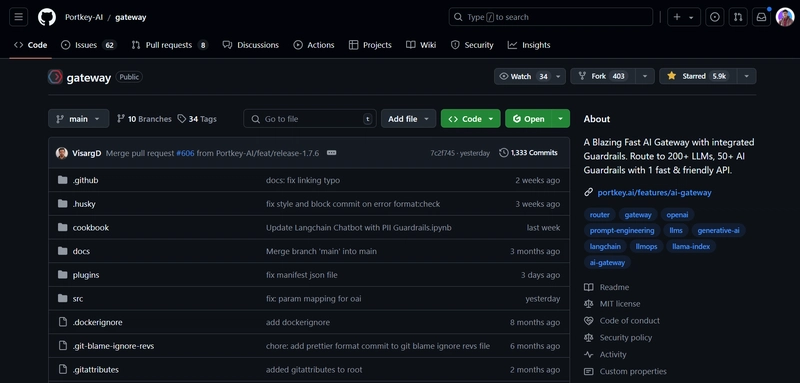Viewport: 800px width, 383px height.
Task: Open pull requests icon in top header
Action: (738, 17)
